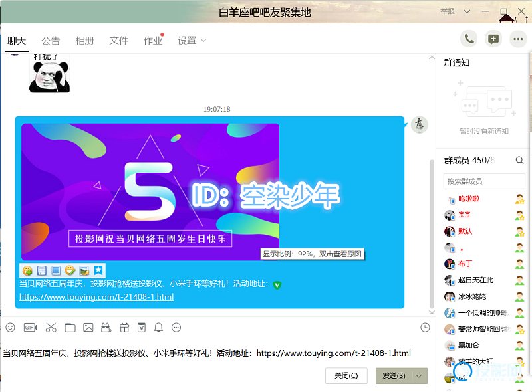
Task: Click the green shield safe-link icon
Action: click(x=277, y=285)
